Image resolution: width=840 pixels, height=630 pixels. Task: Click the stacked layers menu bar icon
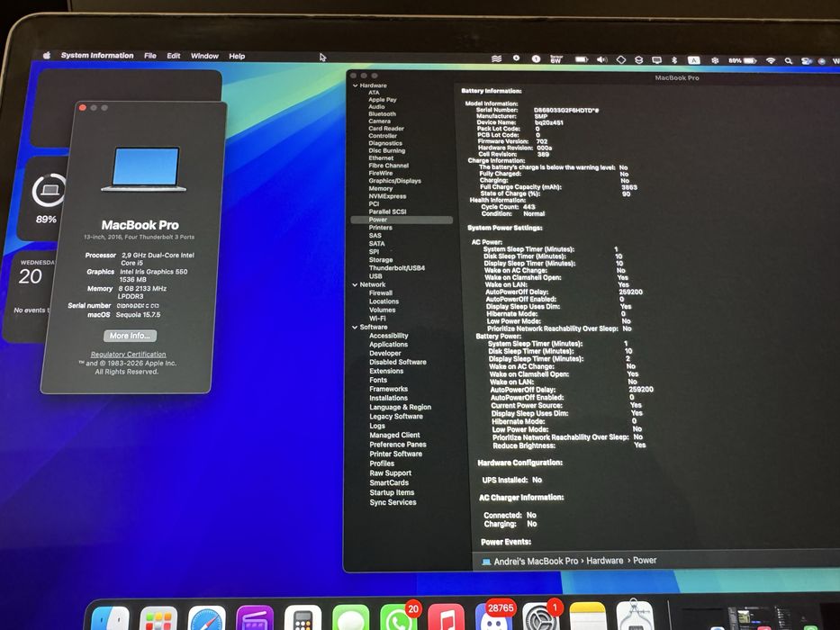point(638,60)
